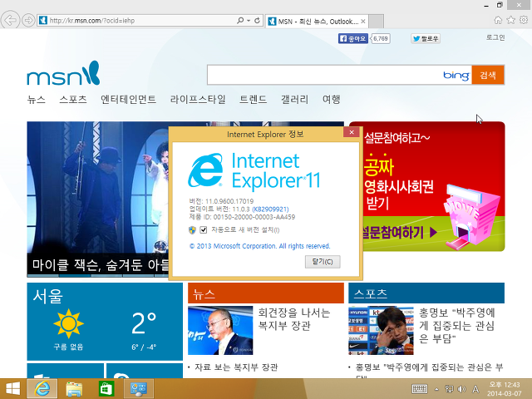Open the news photo of the minister
This screenshot has height=399, width=532.
[x=220, y=331]
